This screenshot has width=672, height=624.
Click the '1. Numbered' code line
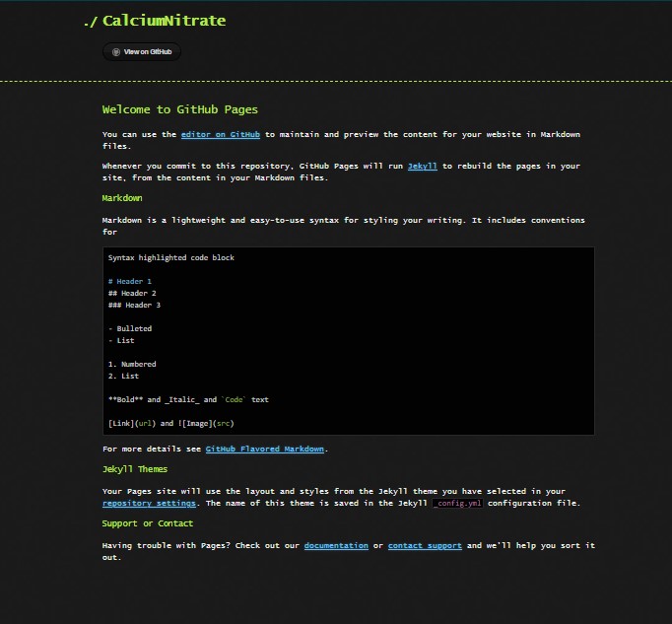132,364
